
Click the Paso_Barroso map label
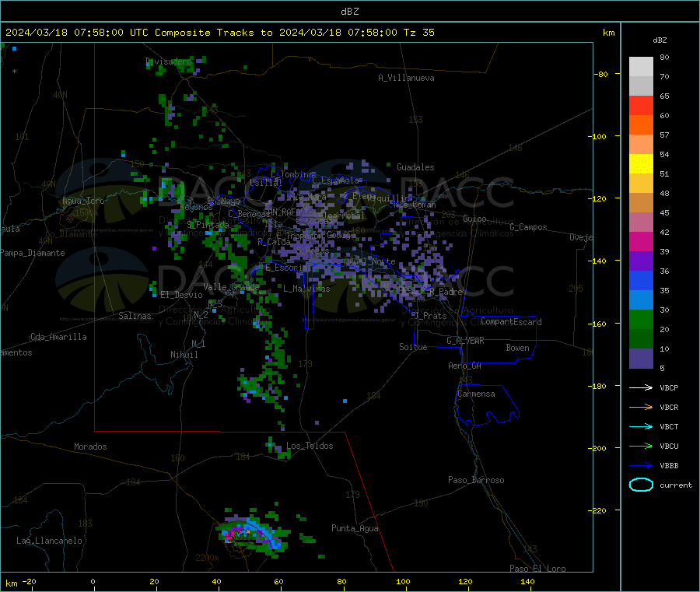point(476,480)
